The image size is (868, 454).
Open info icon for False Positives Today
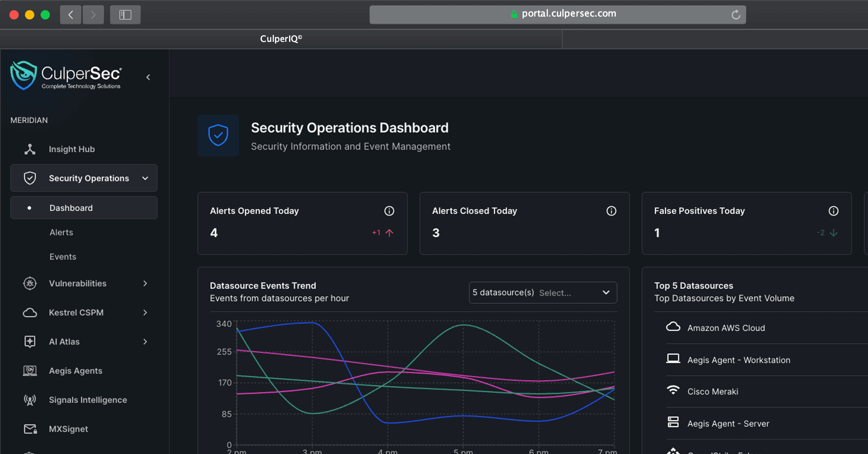click(x=834, y=211)
